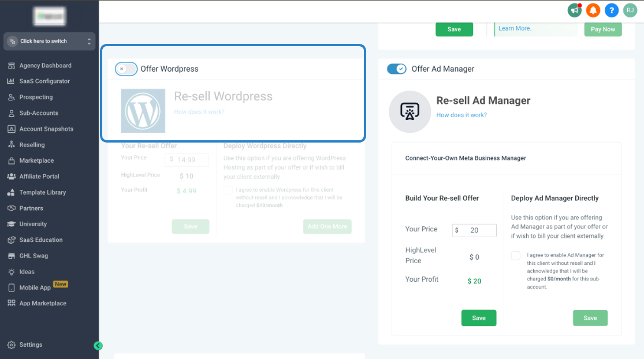Viewport: 644px width, 359px height.
Task: Click Save under Deploy Ad Manager Directly
Action: 590,318
